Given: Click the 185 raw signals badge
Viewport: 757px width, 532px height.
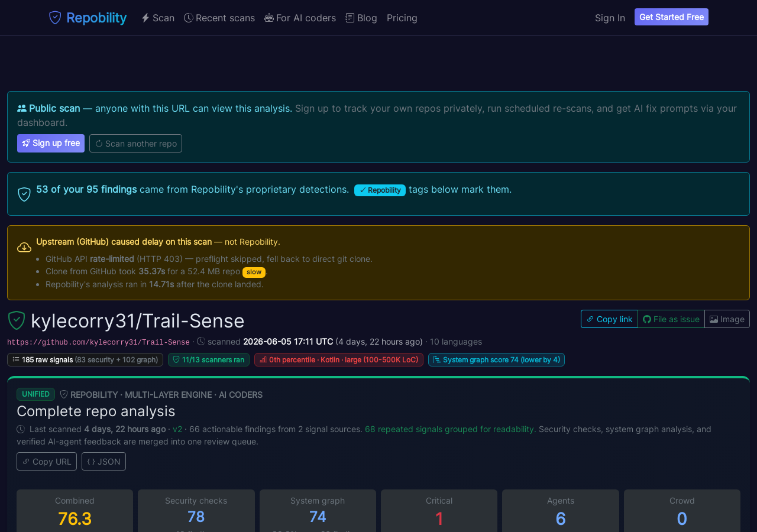Looking at the screenshot, I should pyautogui.click(x=85, y=359).
